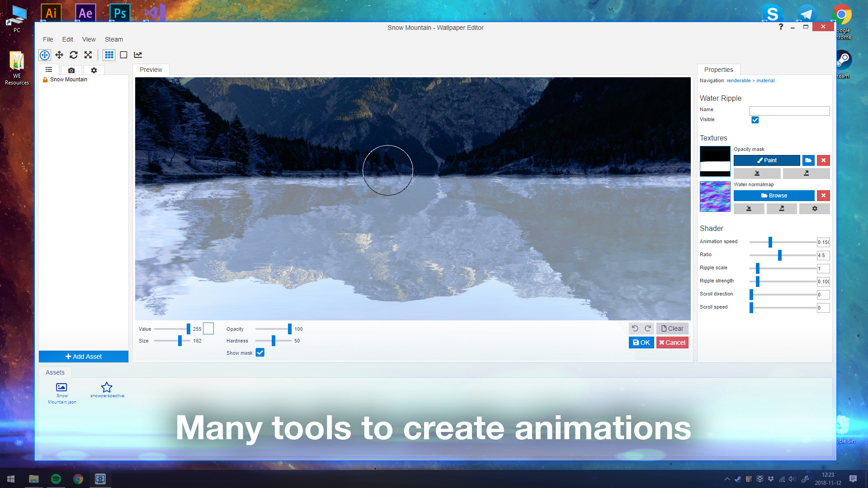Expand renderable navigation breadcrumb
Viewport: 868px width, 488px height.
pos(738,80)
